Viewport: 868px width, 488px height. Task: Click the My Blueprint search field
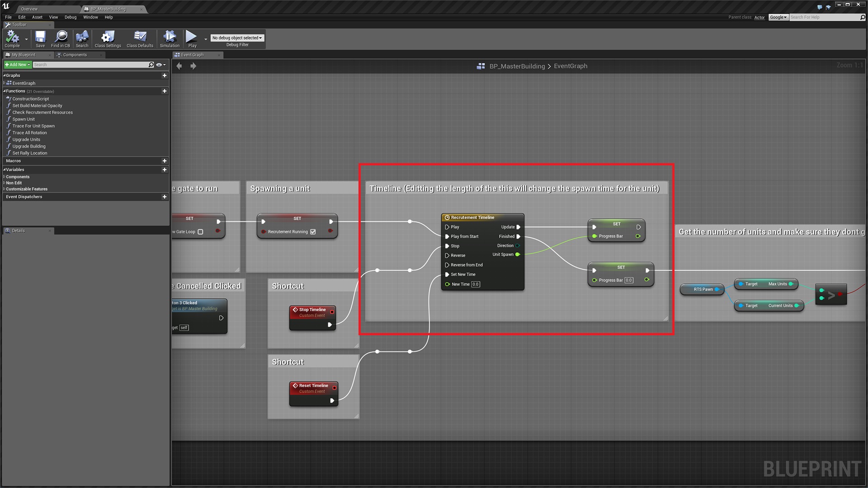[90, 65]
